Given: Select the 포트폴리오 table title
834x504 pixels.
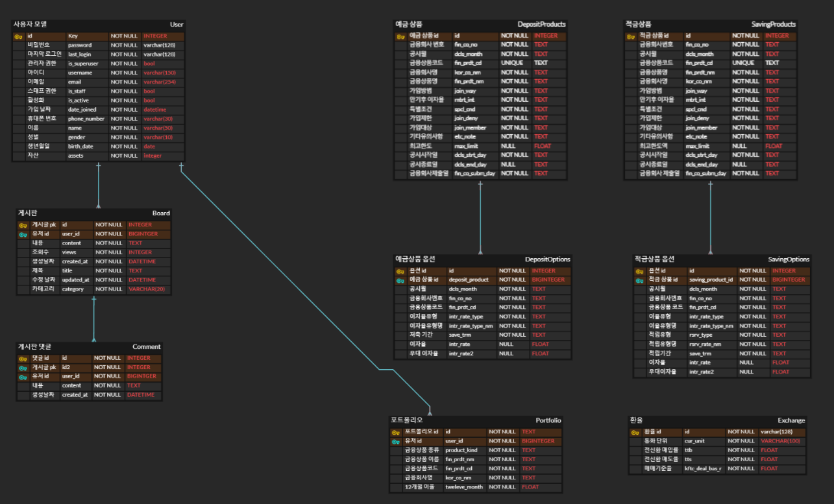Looking at the screenshot, I should point(407,420).
